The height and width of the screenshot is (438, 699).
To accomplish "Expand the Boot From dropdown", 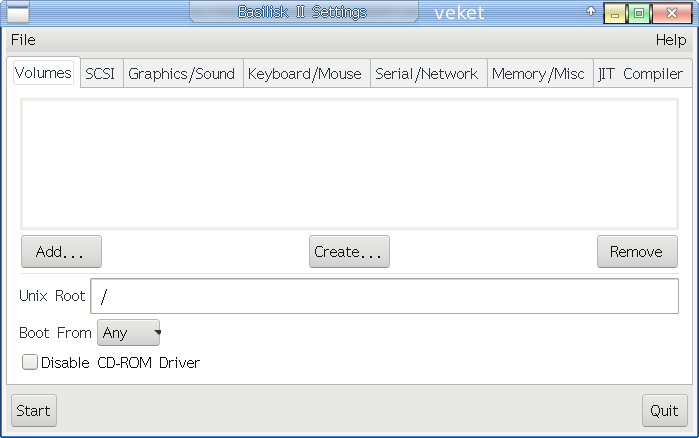I will (129, 333).
